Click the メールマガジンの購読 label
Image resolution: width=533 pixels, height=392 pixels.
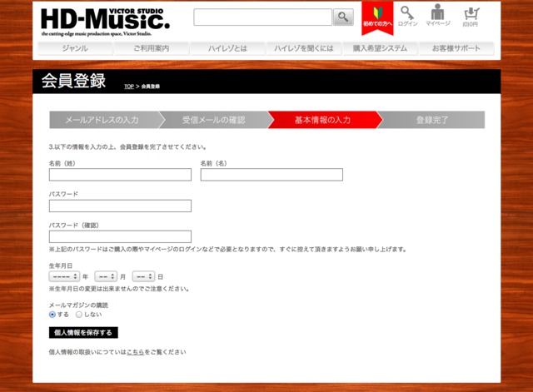[78, 305]
